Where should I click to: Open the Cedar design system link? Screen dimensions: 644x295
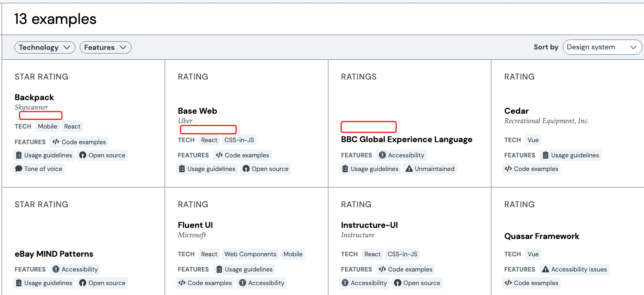(x=517, y=111)
